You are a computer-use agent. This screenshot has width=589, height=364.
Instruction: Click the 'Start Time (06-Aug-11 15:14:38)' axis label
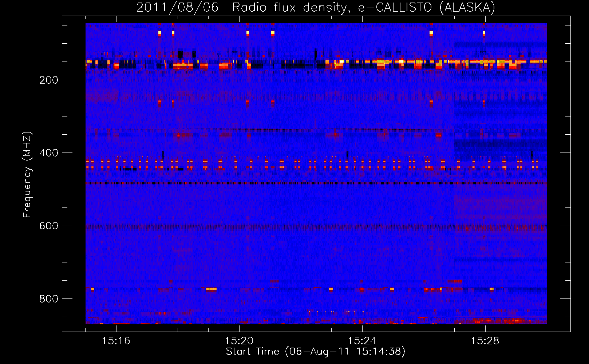(316, 352)
